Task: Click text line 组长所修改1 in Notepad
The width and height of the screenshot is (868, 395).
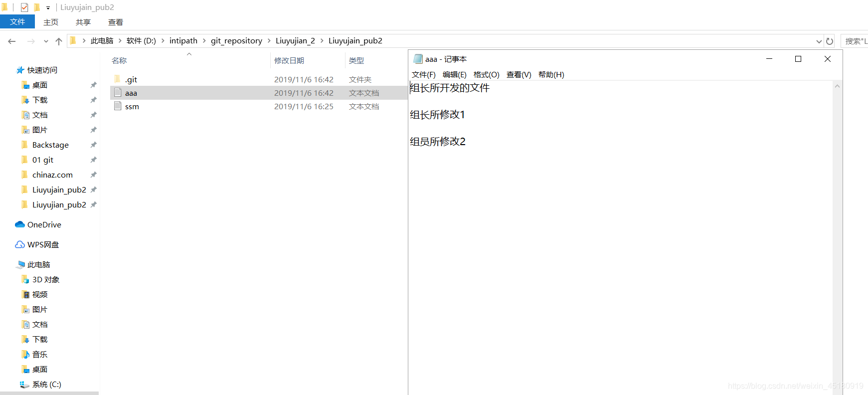Action: [437, 115]
